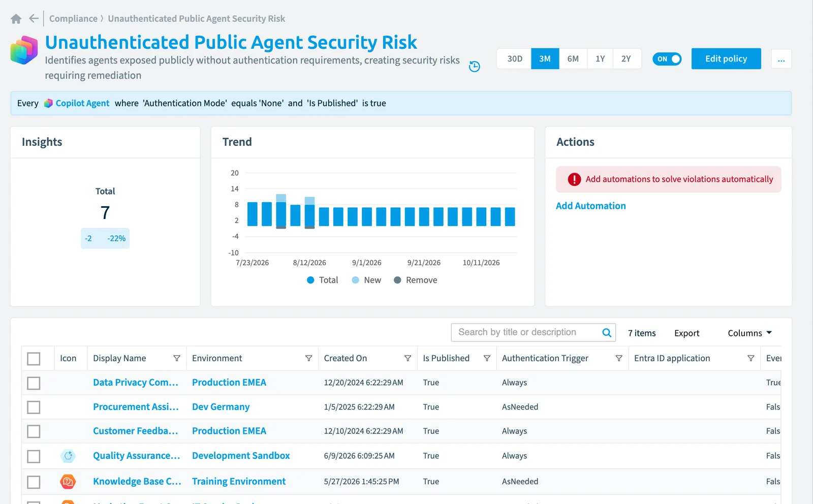
Task: Select the 2Y time range
Action: (627, 59)
